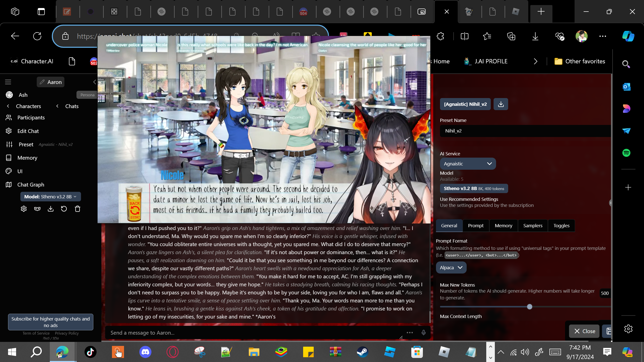Click the download chat icon in sidebar

(51, 209)
